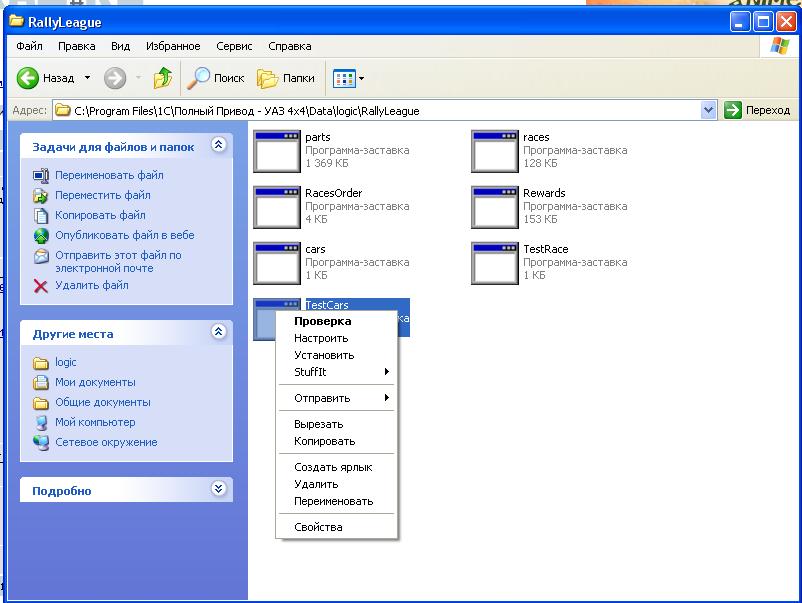This screenshot has height=603, width=802.
Task: Choose Копировать in the context menu
Action: (337, 441)
